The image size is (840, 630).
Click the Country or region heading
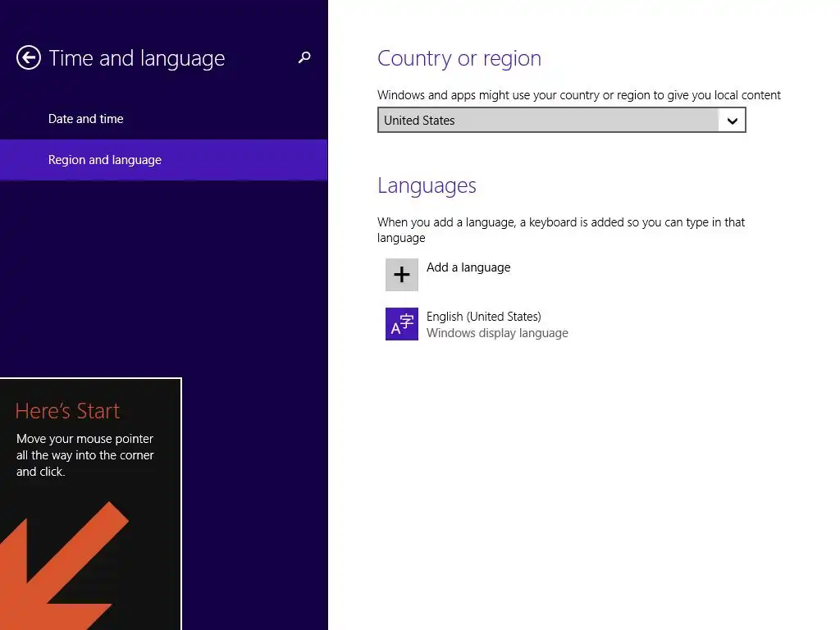459,58
